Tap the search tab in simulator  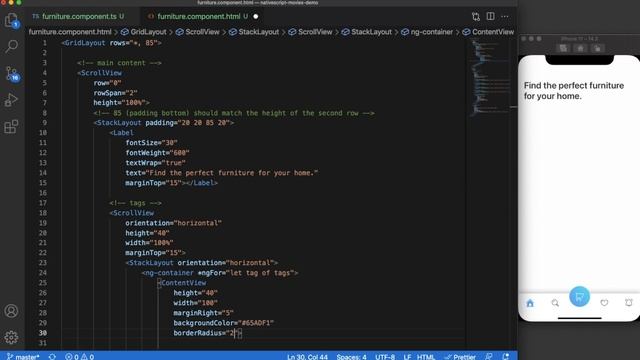pyautogui.click(x=555, y=303)
